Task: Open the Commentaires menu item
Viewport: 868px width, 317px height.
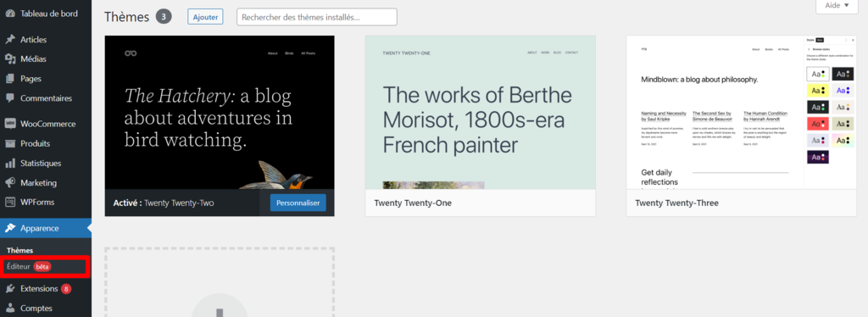Action: click(x=46, y=98)
